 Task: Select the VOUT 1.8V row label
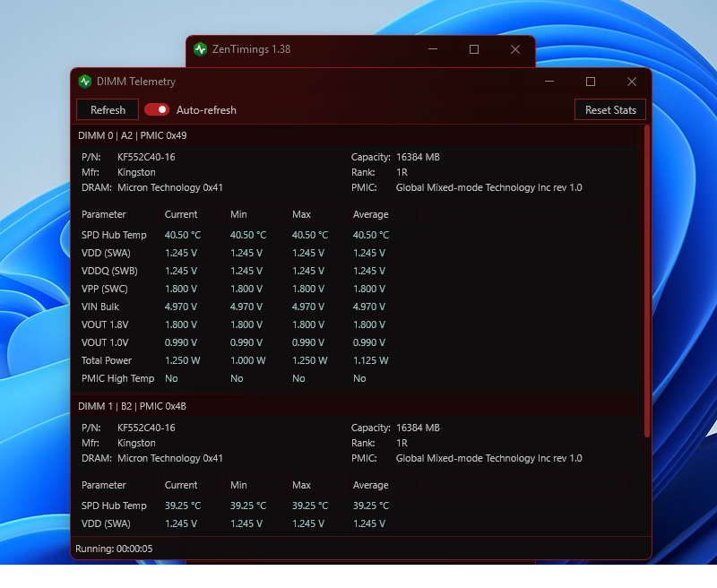pyautogui.click(x=105, y=324)
